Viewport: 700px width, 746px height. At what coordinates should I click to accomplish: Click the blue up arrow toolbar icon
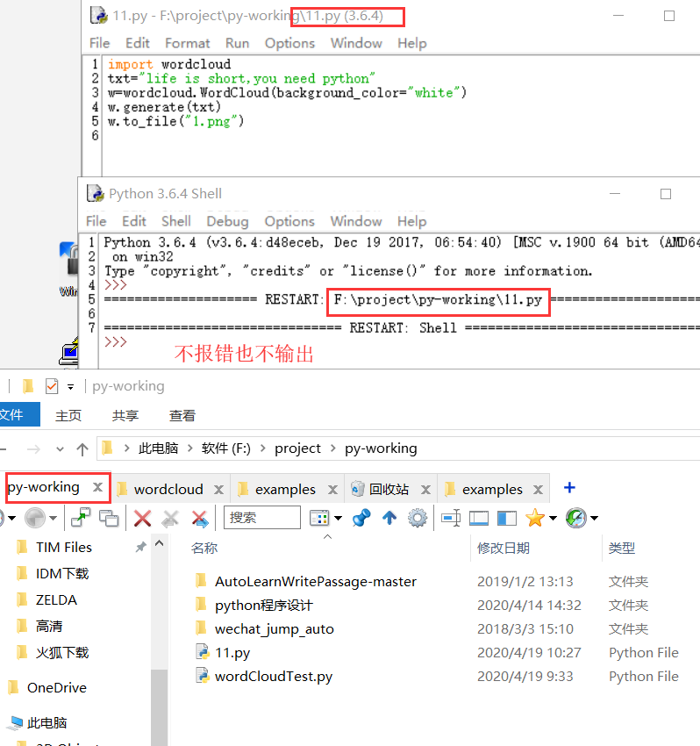pos(389,518)
